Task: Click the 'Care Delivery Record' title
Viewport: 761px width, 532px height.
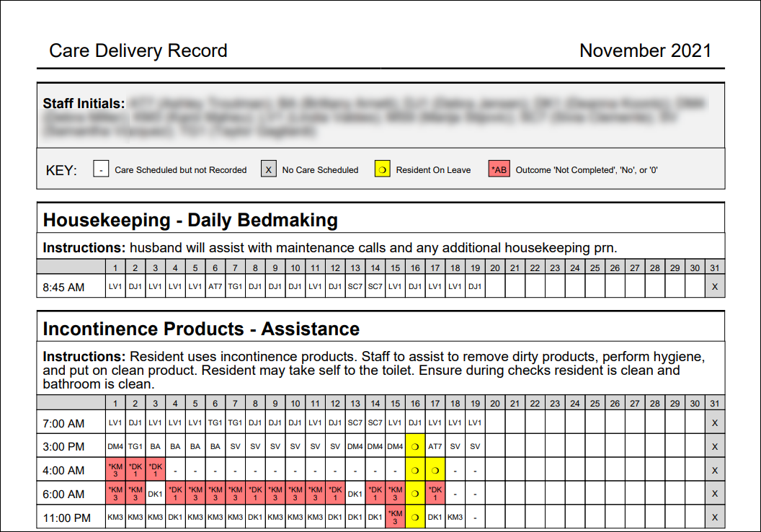Action: click(x=138, y=50)
